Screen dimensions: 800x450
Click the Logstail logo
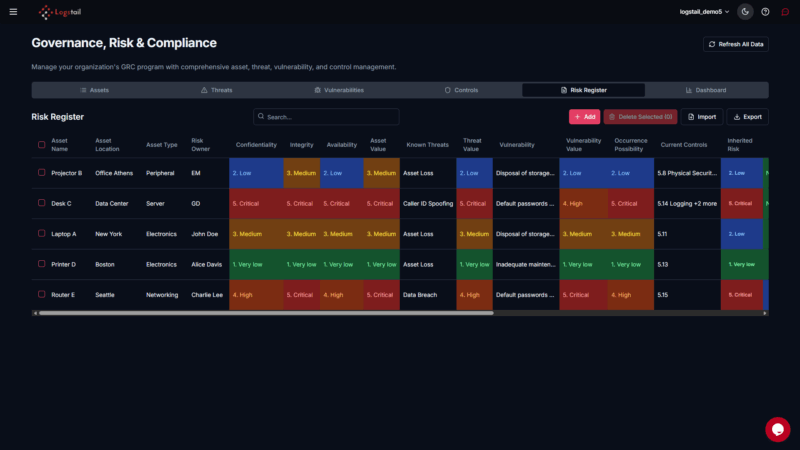pos(60,12)
